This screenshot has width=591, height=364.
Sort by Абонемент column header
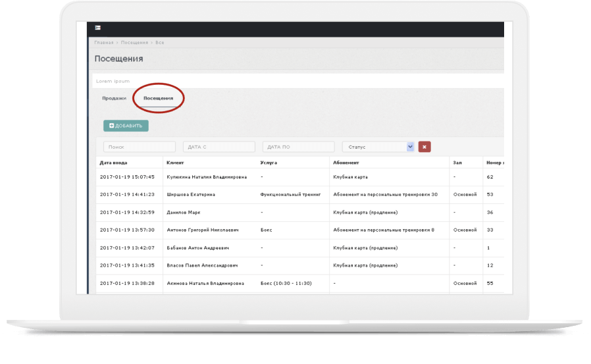[346, 163]
